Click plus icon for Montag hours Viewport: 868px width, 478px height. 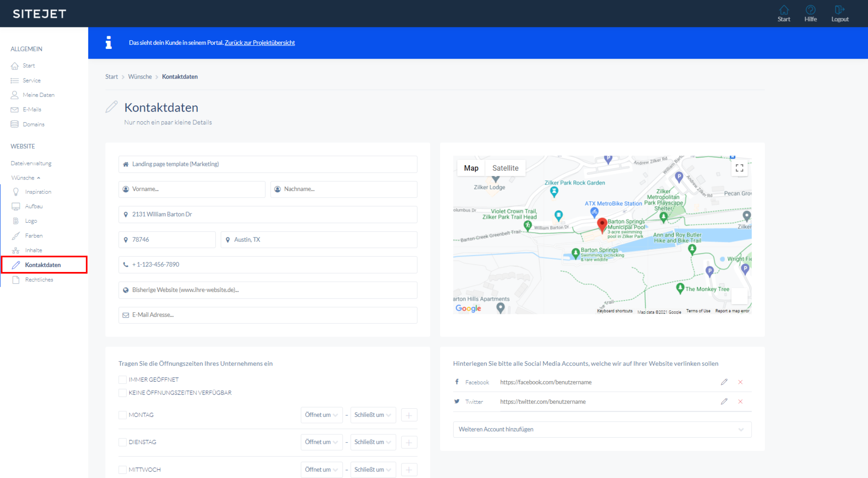pyautogui.click(x=409, y=415)
